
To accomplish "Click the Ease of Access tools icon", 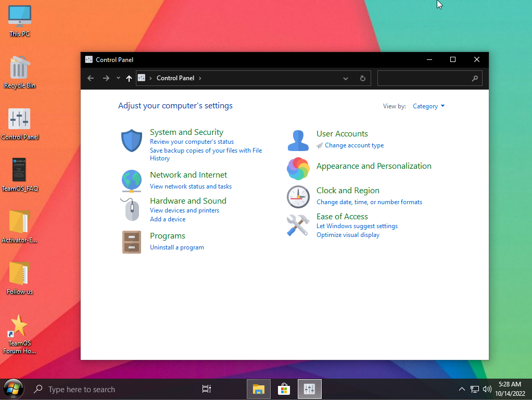I will point(298,225).
